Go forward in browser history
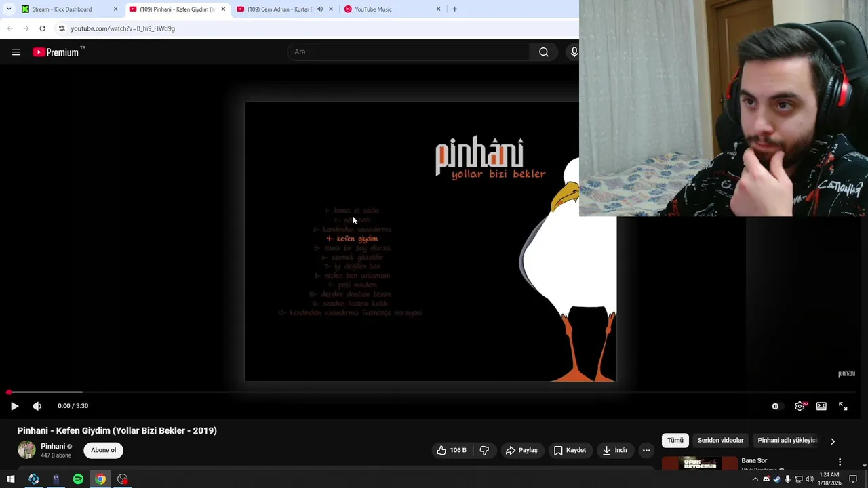The image size is (868, 488). click(x=26, y=28)
